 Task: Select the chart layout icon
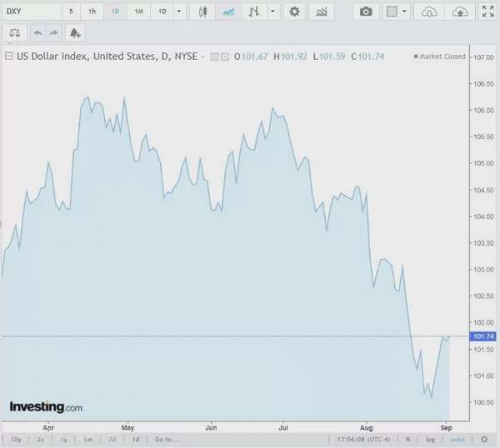[392, 12]
